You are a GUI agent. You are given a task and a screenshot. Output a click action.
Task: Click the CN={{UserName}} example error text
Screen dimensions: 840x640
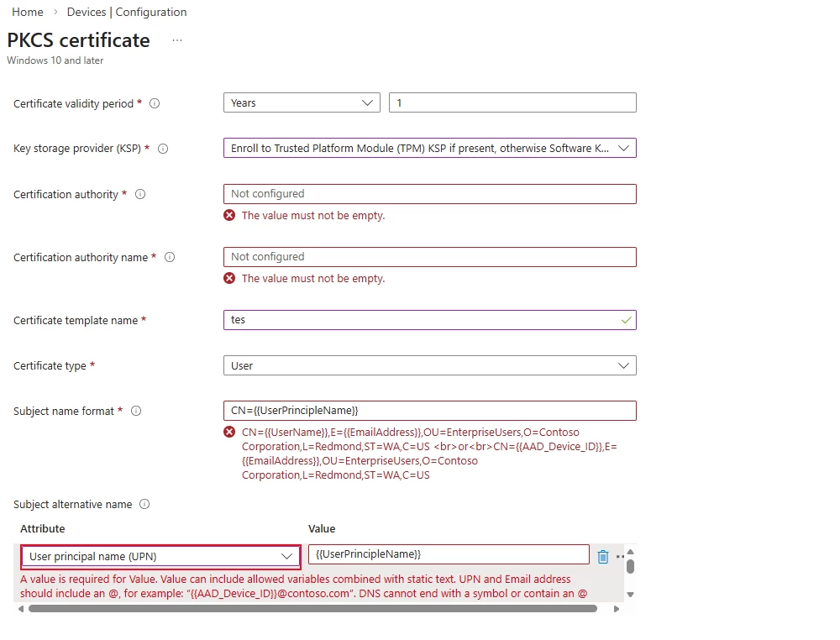click(x=429, y=454)
